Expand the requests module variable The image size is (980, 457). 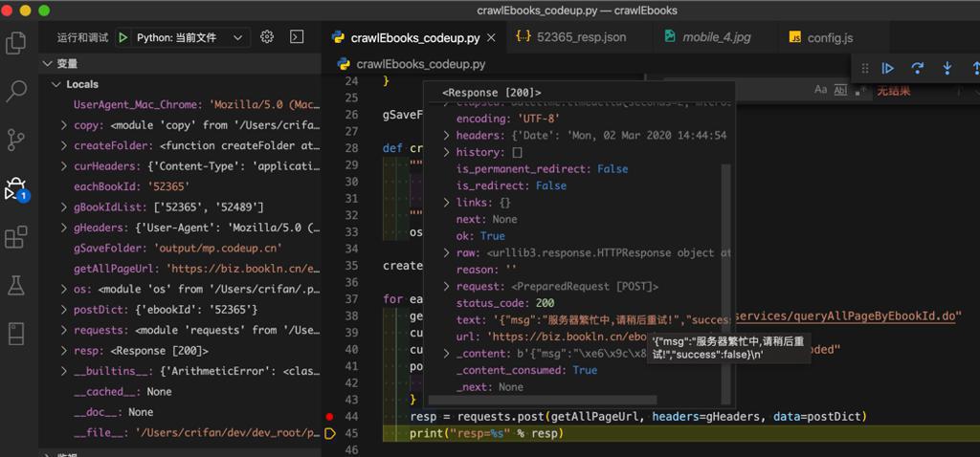(x=64, y=330)
